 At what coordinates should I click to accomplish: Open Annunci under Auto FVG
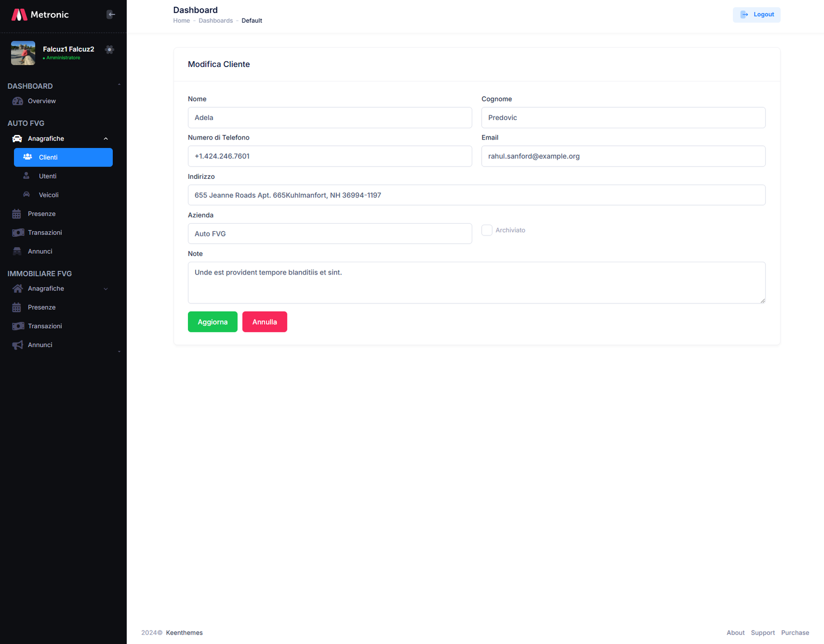tap(40, 251)
